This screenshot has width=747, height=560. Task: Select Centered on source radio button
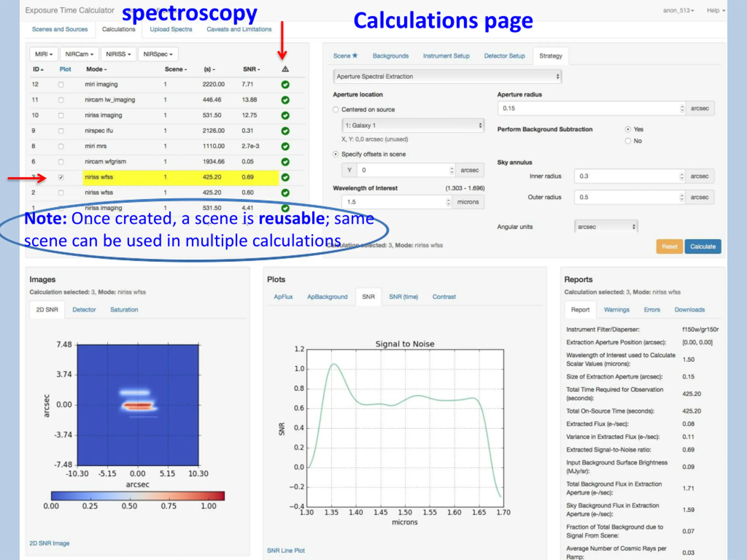coord(335,109)
